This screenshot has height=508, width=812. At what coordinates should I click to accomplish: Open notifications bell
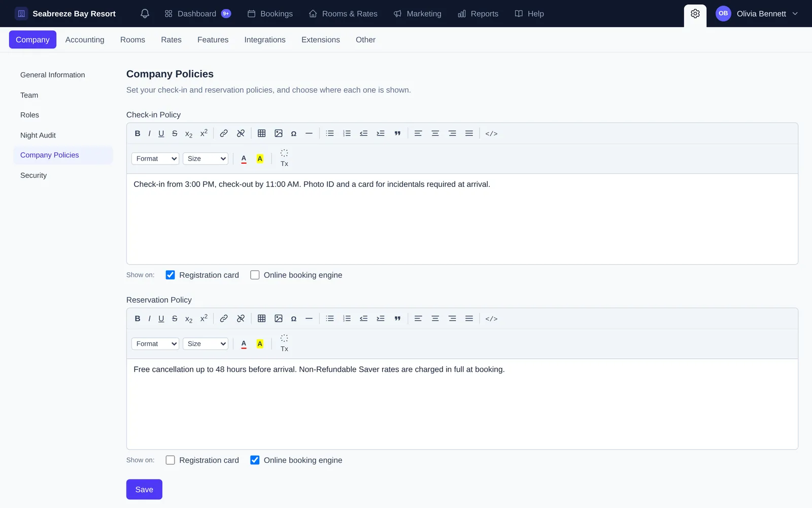pos(145,14)
